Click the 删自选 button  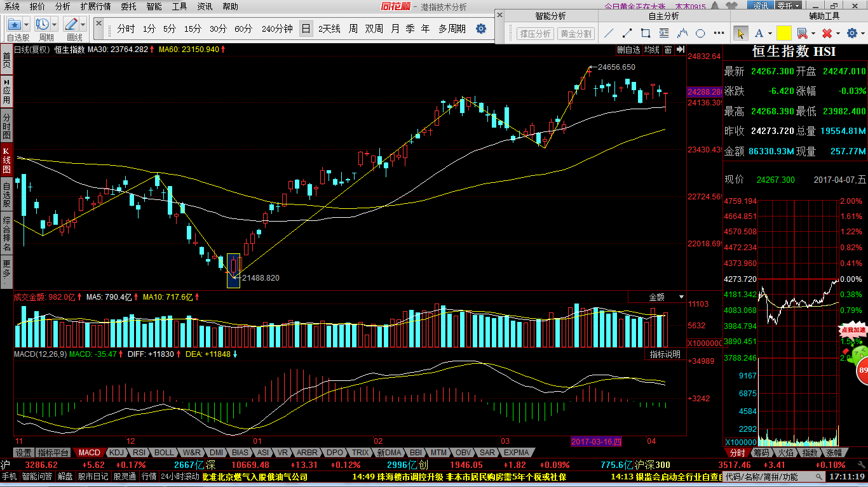pyautogui.click(x=628, y=50)
